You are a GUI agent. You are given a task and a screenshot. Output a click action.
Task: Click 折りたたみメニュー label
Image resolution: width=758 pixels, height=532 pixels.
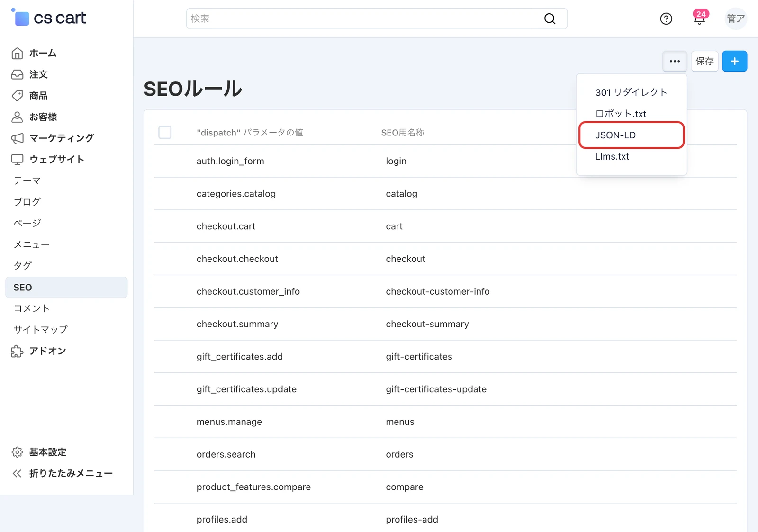[71, 473]
